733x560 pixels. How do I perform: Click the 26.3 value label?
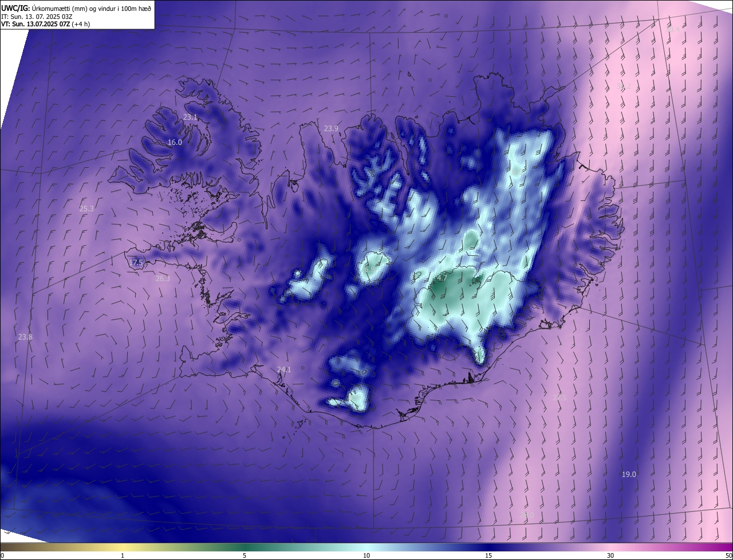pyautogui.click(x=163, y=279)
